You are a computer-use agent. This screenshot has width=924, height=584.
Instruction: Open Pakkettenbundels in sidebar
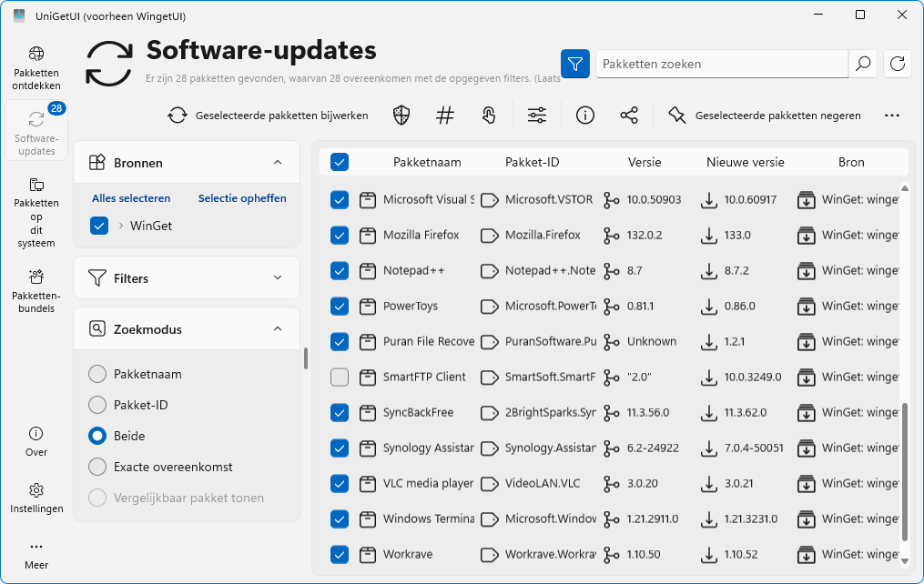36,291
